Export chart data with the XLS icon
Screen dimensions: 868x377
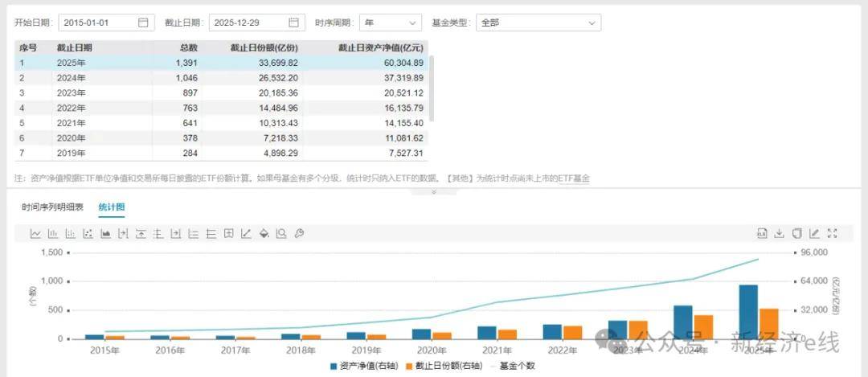(x=761, y=234)
